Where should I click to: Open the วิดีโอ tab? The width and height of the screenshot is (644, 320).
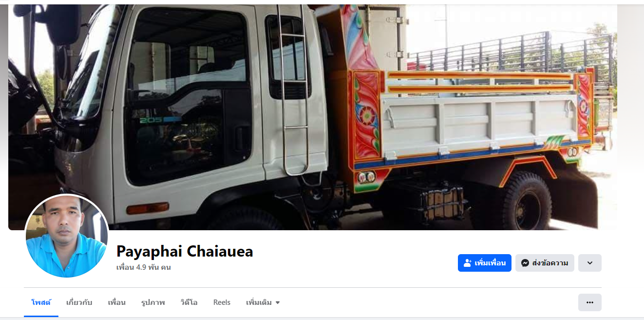click(189, 302)
